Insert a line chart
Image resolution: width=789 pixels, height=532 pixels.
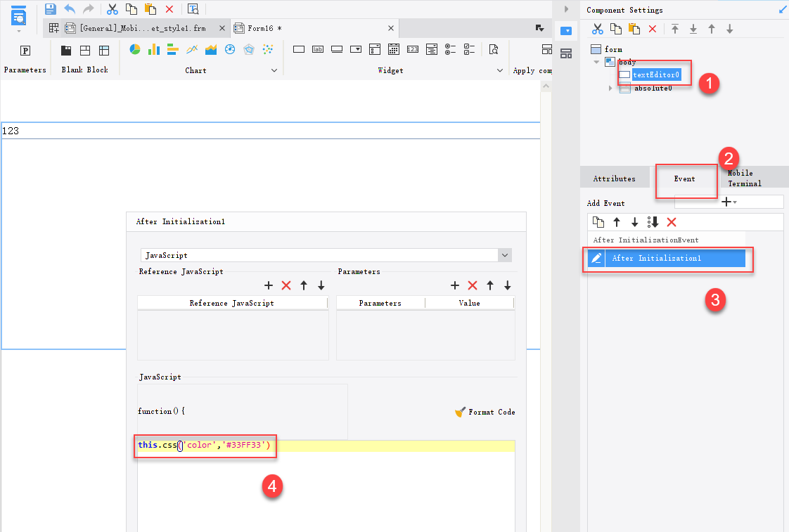[192, 49]
